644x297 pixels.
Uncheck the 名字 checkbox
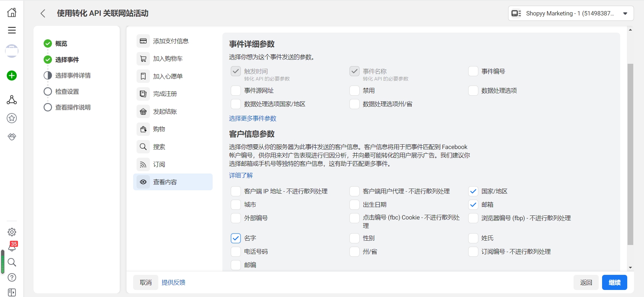pos(236,238)
